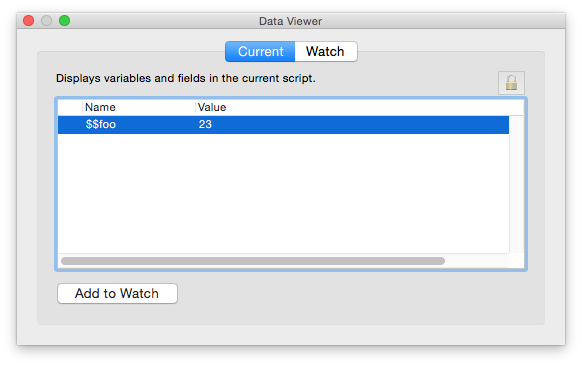Viewport: 582px width, 366px height.
Task: Click the green zoom window button
Action: point(65,20)
